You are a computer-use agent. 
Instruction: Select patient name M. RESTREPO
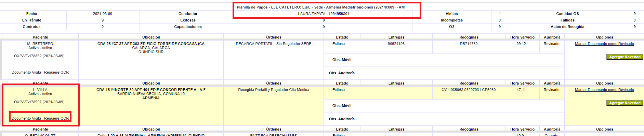click(40, 44)
